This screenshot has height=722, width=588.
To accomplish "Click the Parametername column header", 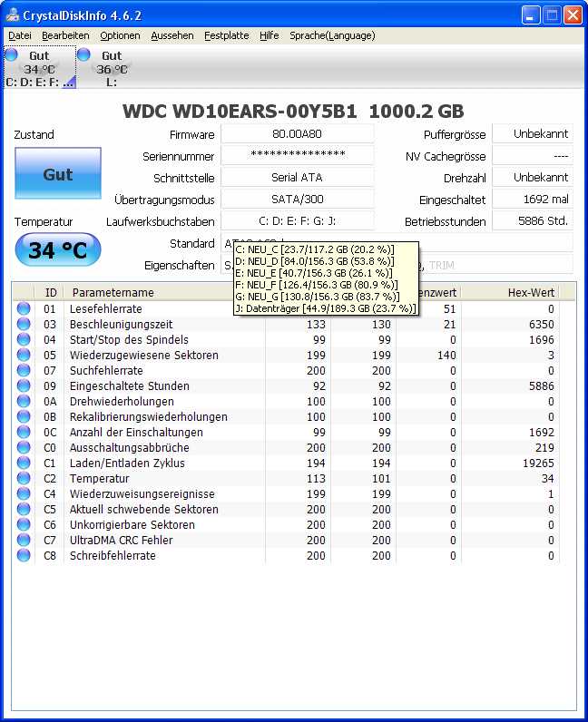I will pos(150,292).
